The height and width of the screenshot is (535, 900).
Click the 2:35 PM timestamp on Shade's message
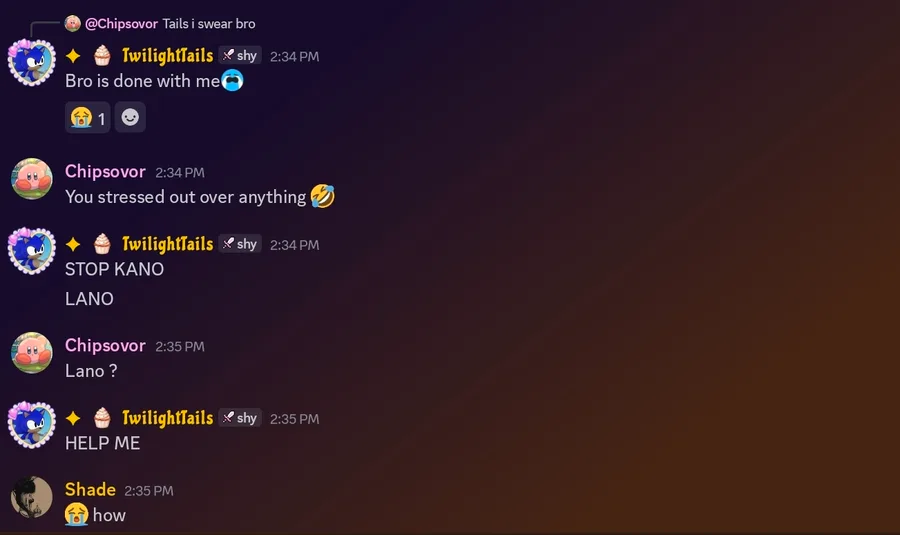click(x=149, y=491)
